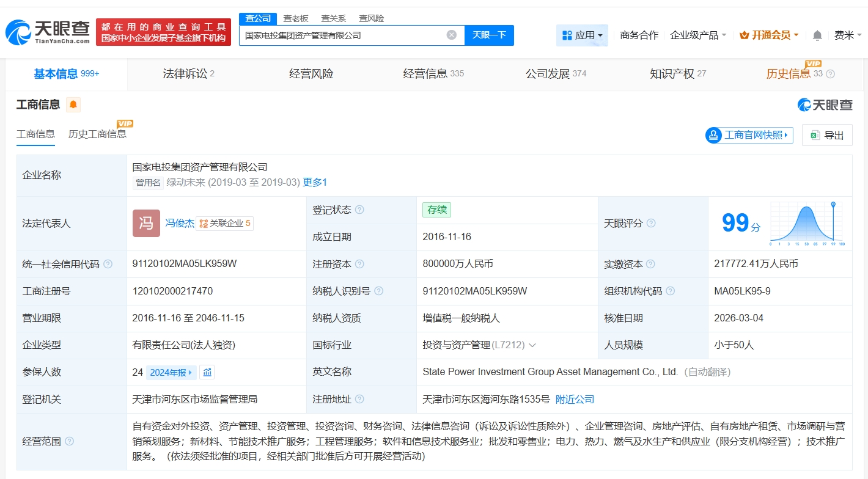
Task: Click help icon next to 统一社会信用代码
Action: 108,265
